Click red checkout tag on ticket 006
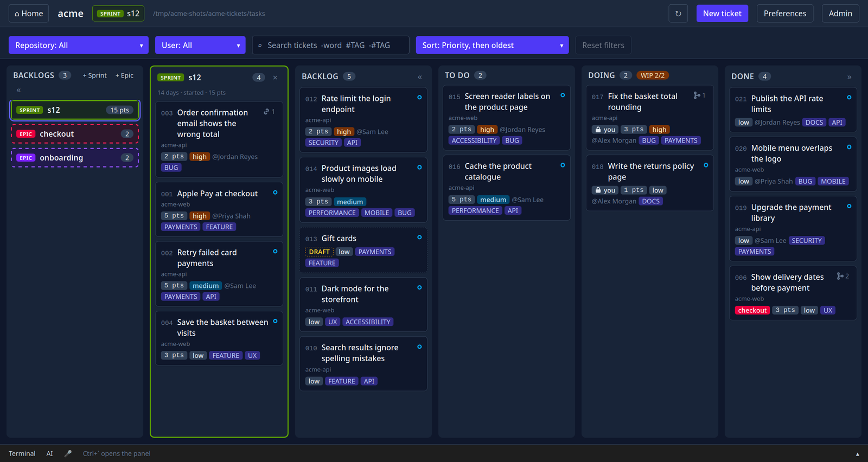Screen dimensions: 868x462 point(752,310)
